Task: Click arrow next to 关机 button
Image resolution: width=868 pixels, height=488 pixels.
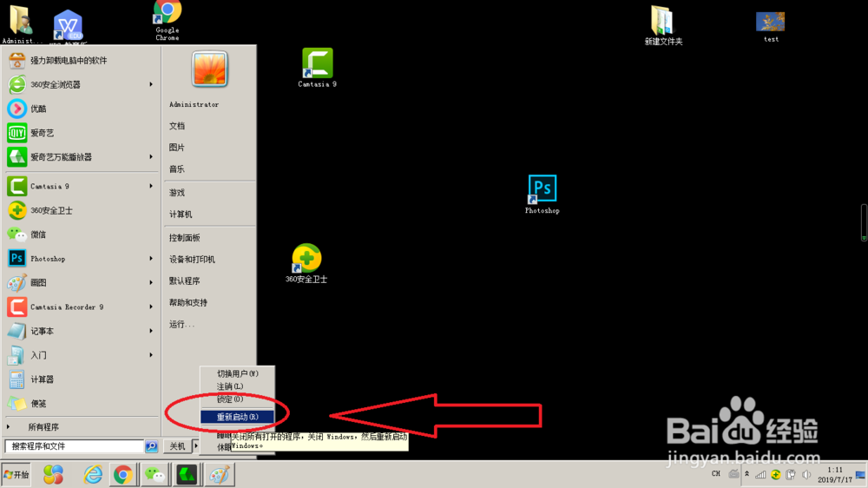Action: (x=195, y=446)
